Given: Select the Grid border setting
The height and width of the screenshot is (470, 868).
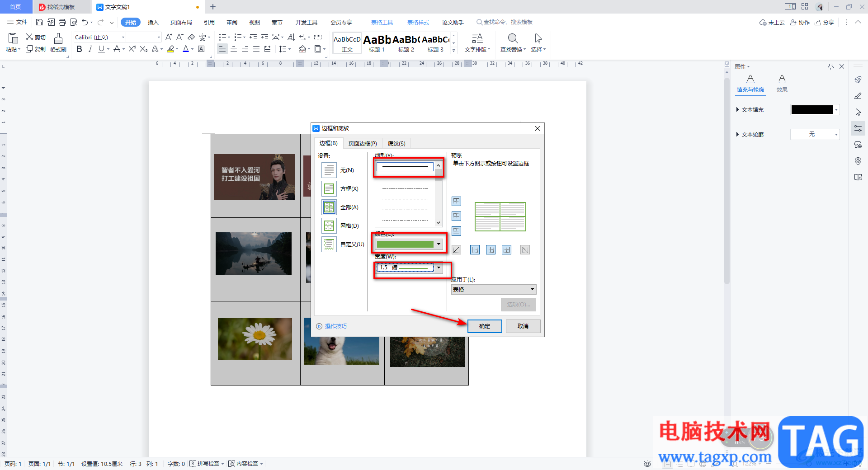Looking at the screenshot, I should [329, 226].
